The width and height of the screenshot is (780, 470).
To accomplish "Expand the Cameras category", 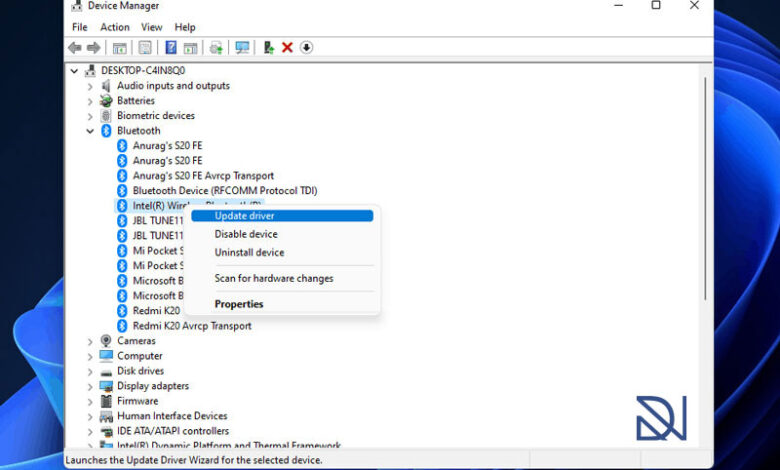I will coord(90,342).
